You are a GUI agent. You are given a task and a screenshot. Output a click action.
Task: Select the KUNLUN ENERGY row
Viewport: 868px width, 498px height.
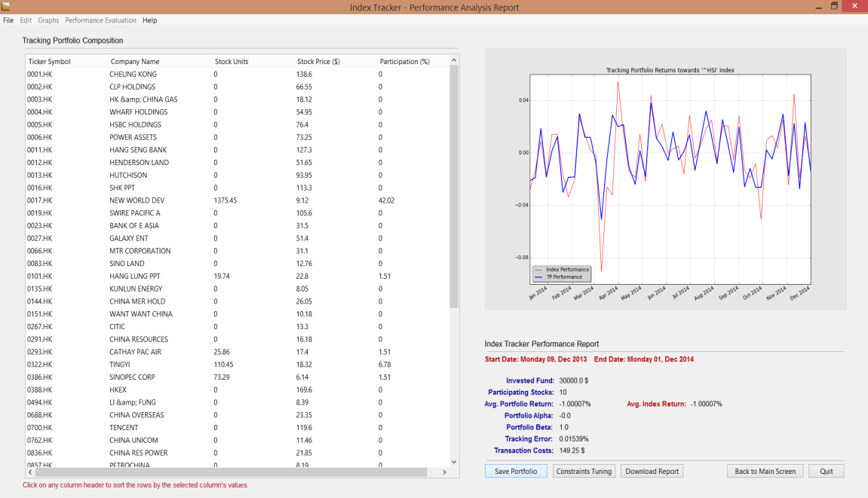(237, 289)
